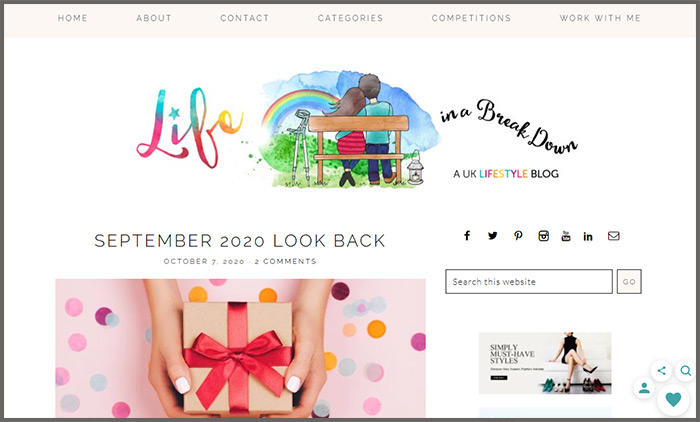Click the Search this website field
Viewport: 700px width, 422px height.
tap(529, 281)
